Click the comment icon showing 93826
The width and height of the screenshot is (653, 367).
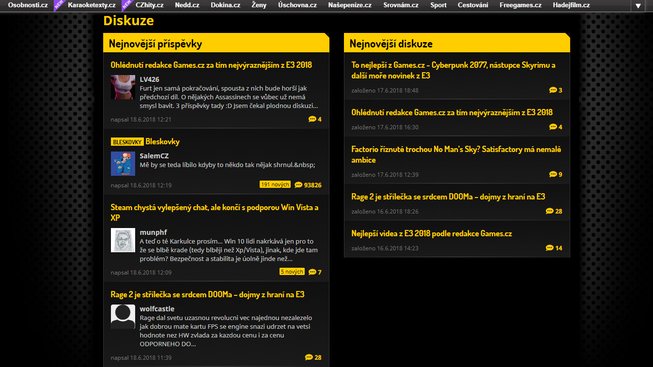pyautogui.click(x=308, y=185)
